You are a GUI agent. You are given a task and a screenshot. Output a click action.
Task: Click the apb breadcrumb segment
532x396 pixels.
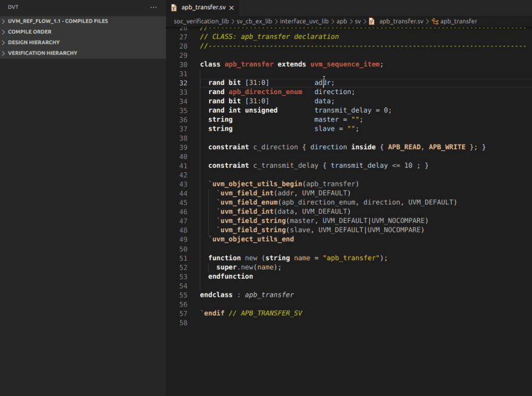pyautogui.click(x=342, y=21)
